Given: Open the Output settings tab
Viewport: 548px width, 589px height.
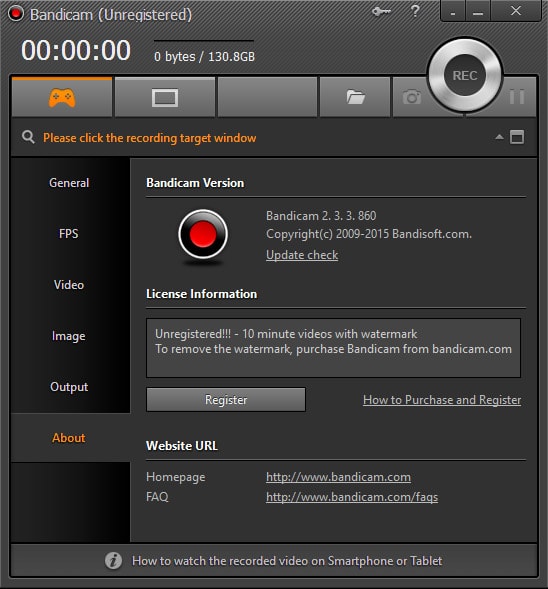Looking at the screenshot, I should coord(69,387).
